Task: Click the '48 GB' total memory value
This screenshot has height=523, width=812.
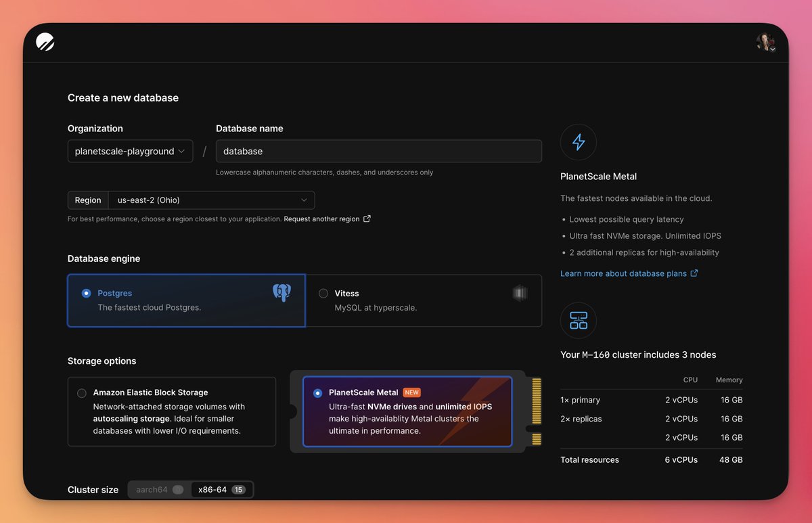Action: click(x=731, y=459)
